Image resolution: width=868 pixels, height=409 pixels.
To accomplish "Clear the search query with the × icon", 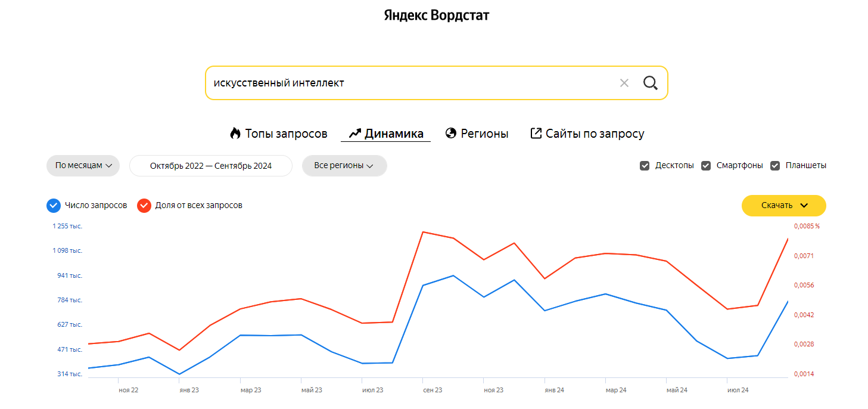I will [x=624, y=83].
